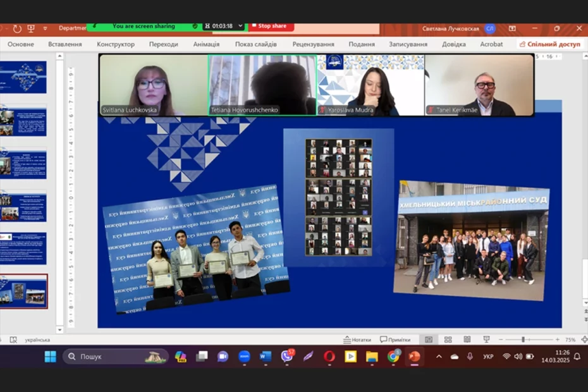The image size is (588, 392).
Task: Switch to Slide Sorter view in status bar
Action: (448, 340)
